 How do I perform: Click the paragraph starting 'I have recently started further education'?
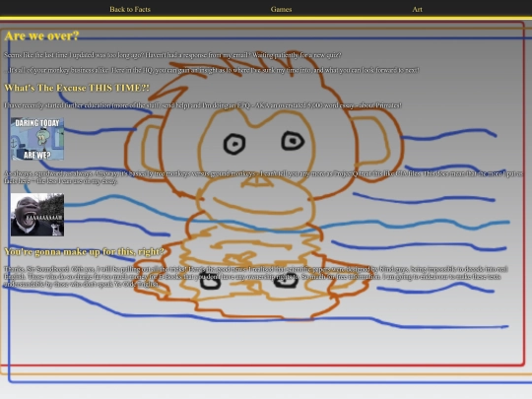pos(203,105)
